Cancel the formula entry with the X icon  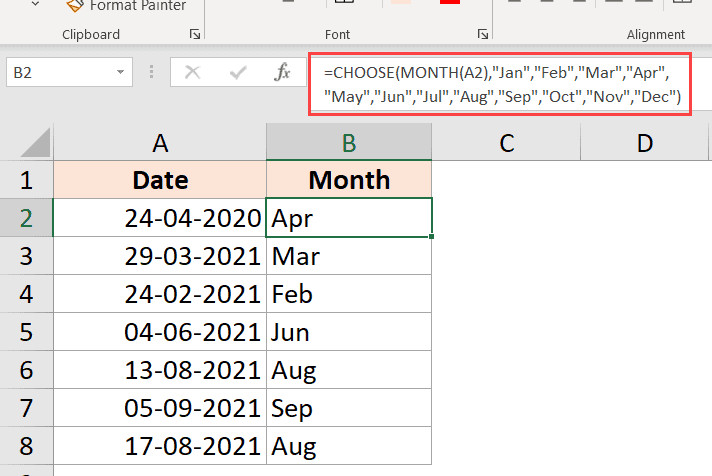point(192,72)
